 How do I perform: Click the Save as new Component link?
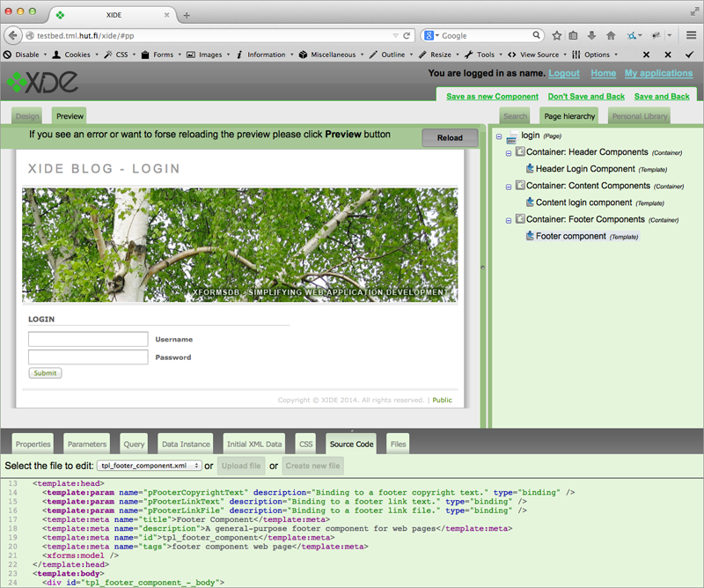[x=492, y=96]
